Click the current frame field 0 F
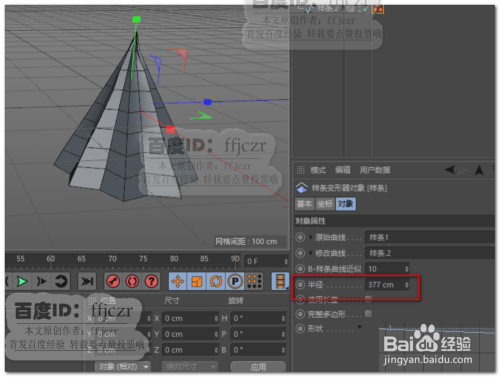The image size is (500, 377). pyautogui.click(x=266, y=261)
